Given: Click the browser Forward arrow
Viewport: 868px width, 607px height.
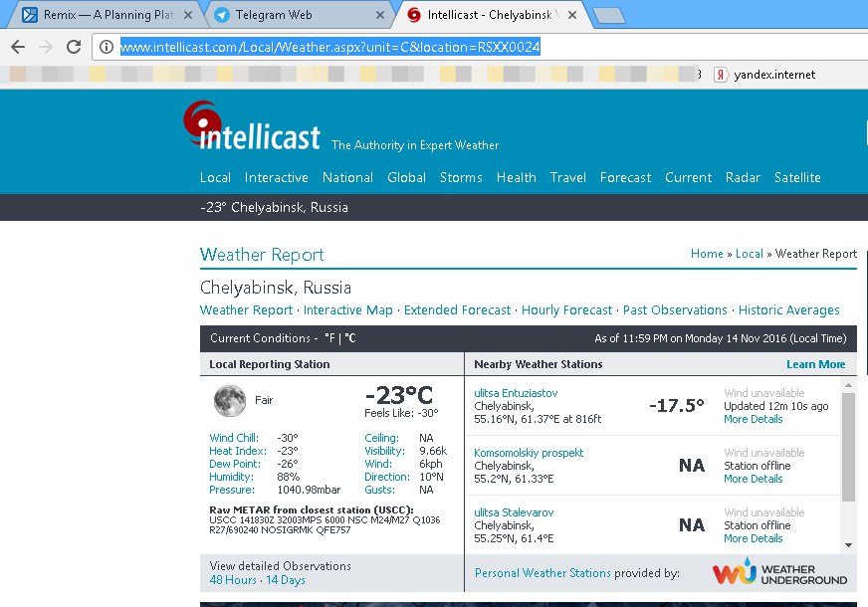Looking at the screenshot, I should click(x=46, y=47).
